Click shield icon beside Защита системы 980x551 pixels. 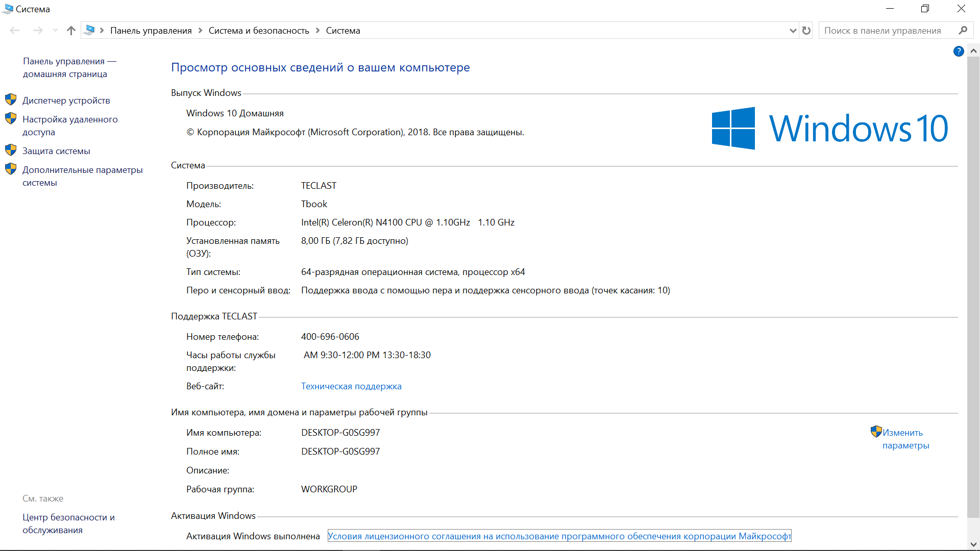click(x=11, y=150)
